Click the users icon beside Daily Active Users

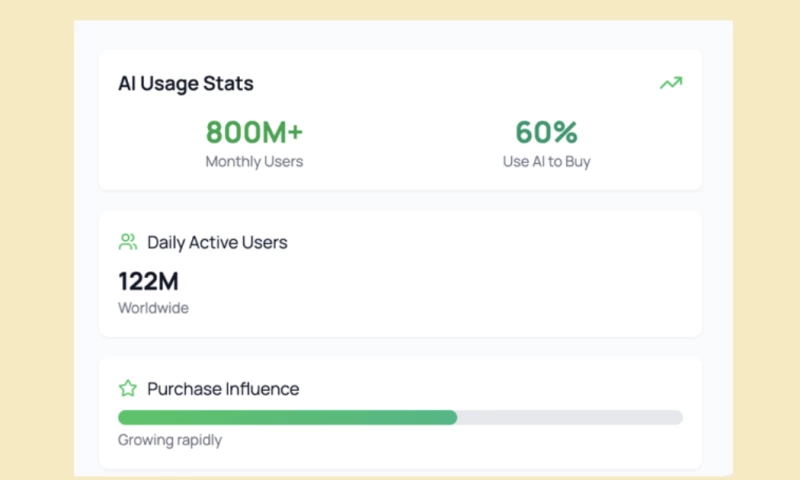[x=128, y=242]
